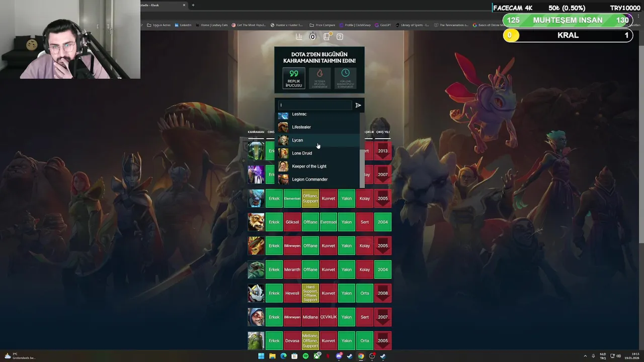The image size is (644, 362).
Task: Click the 2004 year cell in Meranth row
Action: coord(383,269)
